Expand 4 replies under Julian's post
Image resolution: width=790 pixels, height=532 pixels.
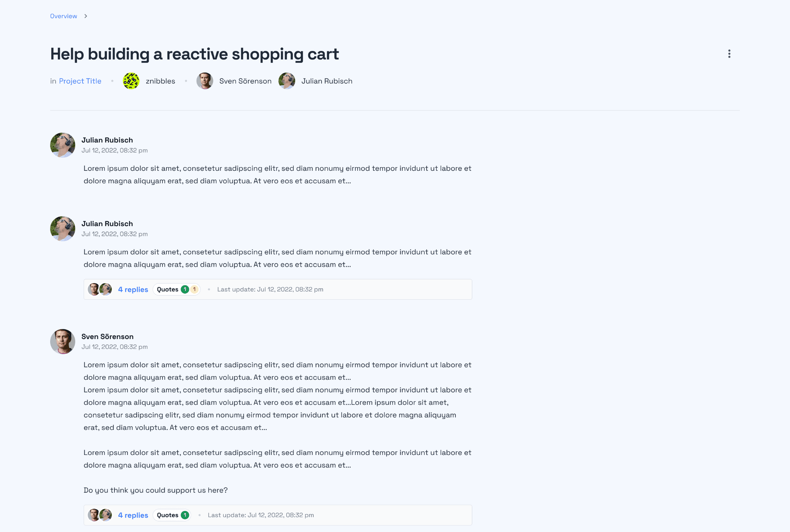pyautogui.click(x=133, y=289)
